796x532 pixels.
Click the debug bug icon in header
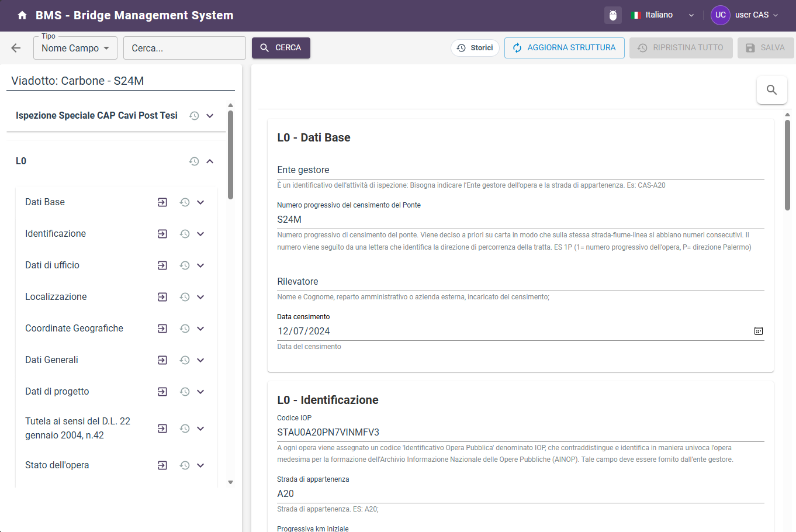pos(612,15)
